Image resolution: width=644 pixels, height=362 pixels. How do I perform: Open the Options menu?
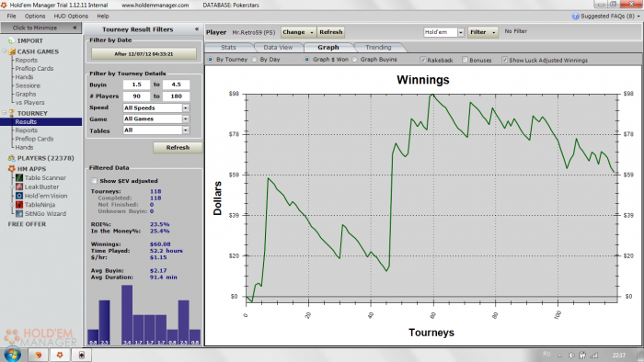point(35,16)
